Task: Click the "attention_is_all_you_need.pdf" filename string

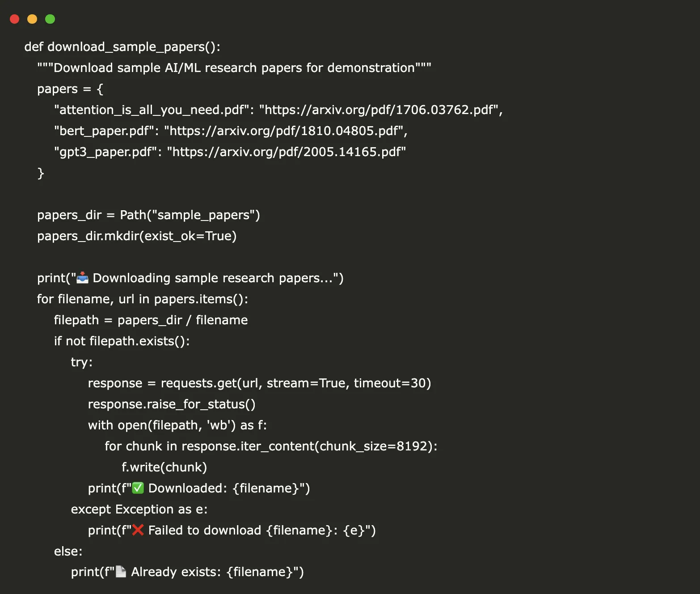Action: click(x=151, y=110)
